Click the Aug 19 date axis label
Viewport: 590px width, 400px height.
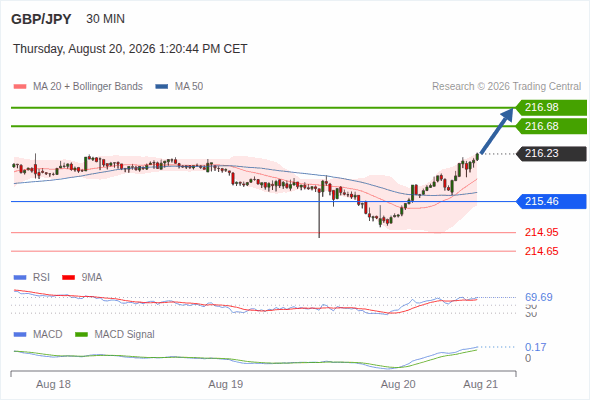click(x=226, y=384)
